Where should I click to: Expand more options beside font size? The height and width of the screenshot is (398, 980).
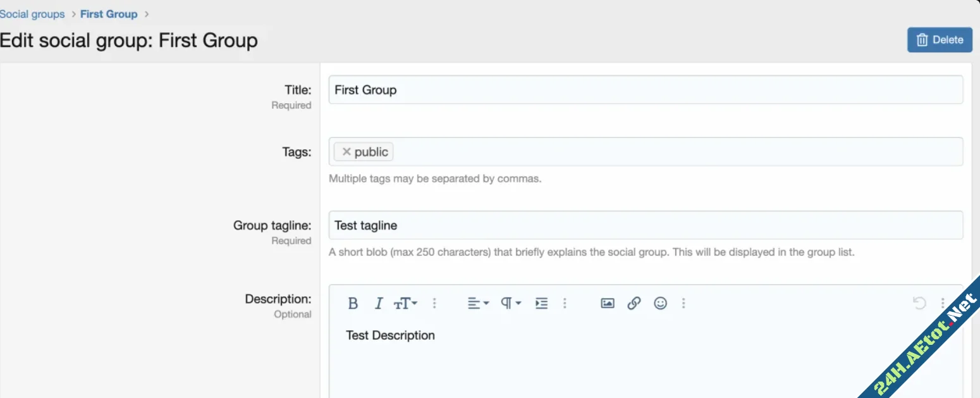(x=434, y=304)
